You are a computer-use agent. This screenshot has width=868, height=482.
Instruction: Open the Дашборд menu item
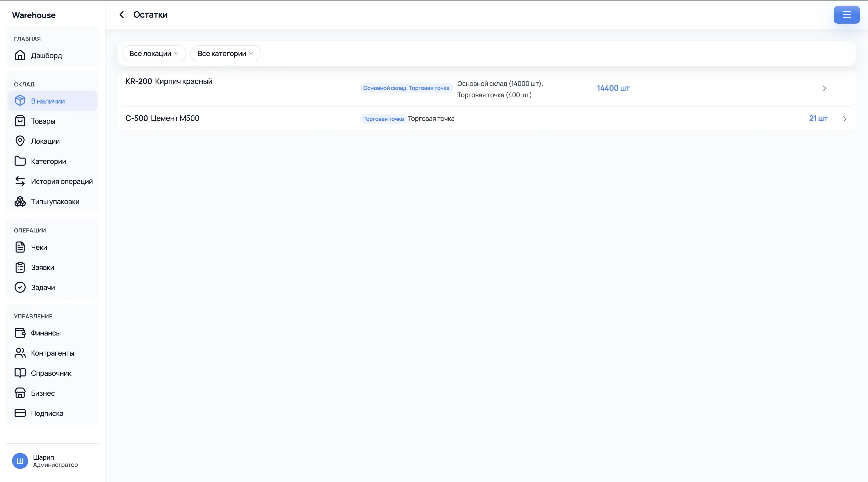click(52, 55)
